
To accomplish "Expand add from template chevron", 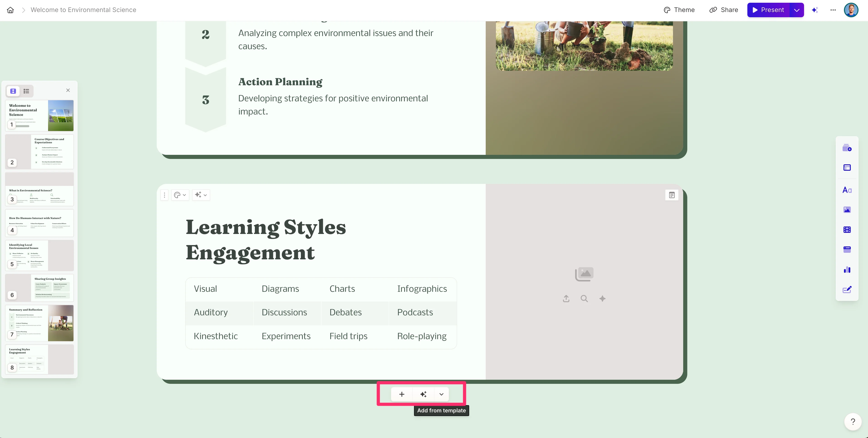I will 441,394.
